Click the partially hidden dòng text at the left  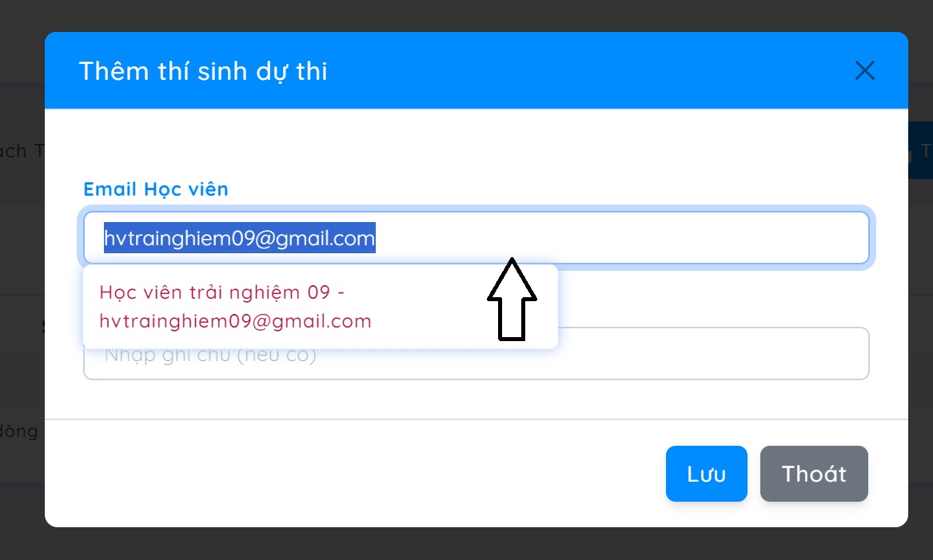[x=18, y=431]
